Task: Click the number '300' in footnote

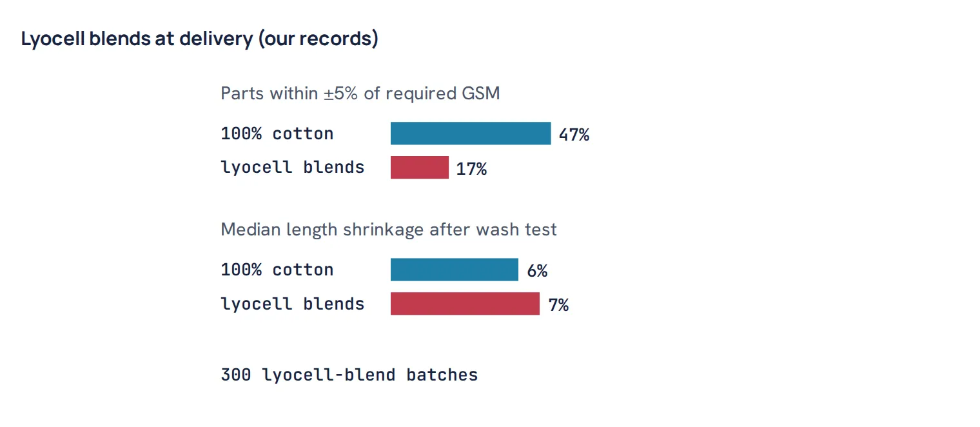Action: tap(236, 375)
